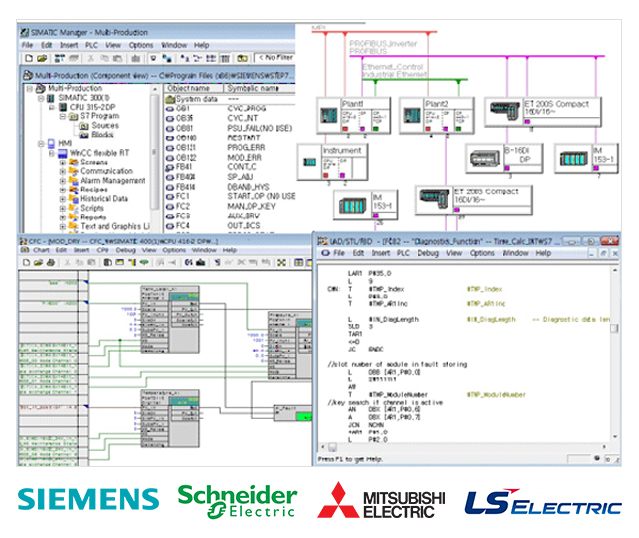Switch to Details view icon in SIMATIC Manager
Image resolution: width=639 pixels, height=538 pixels.
(225, 58)
